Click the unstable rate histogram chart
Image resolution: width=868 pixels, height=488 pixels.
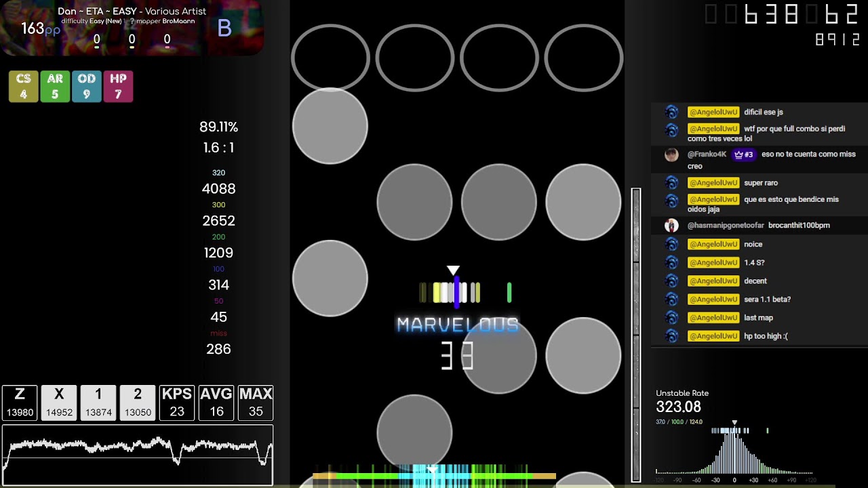[x=734, y=451]
